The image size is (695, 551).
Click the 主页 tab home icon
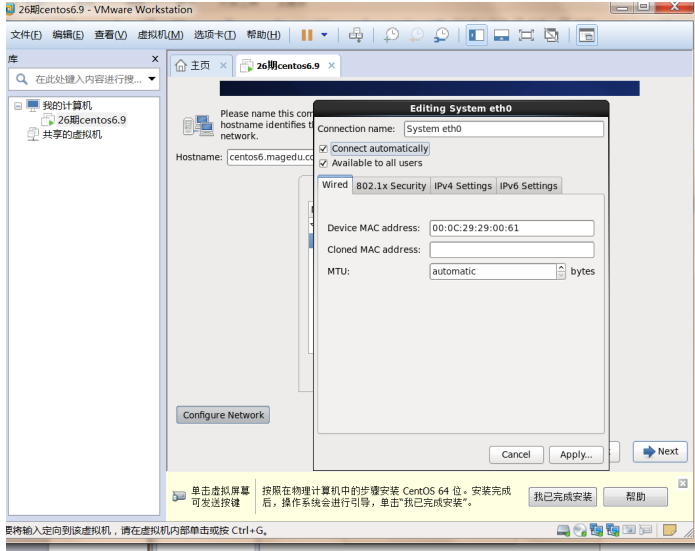(181, 66)
